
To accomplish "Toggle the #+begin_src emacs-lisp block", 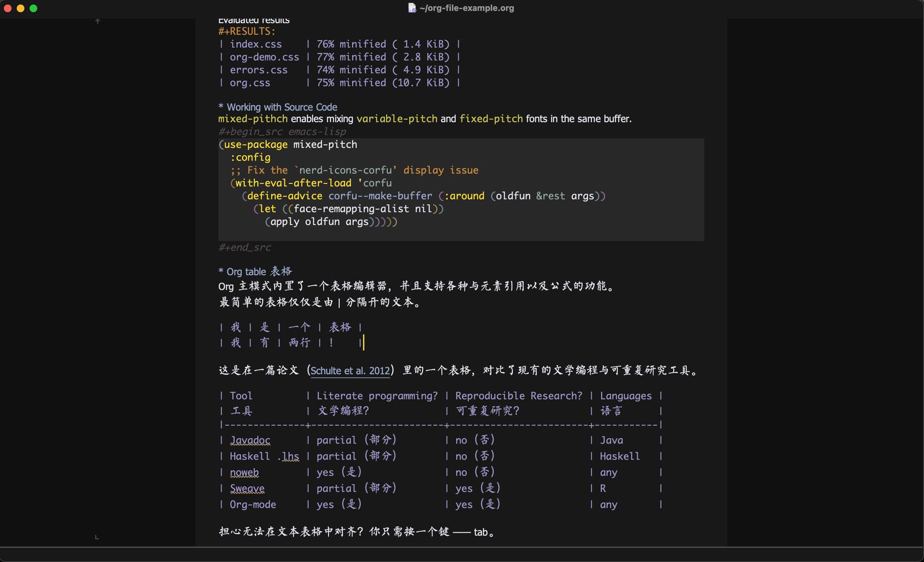I will [x=282, y=131].
